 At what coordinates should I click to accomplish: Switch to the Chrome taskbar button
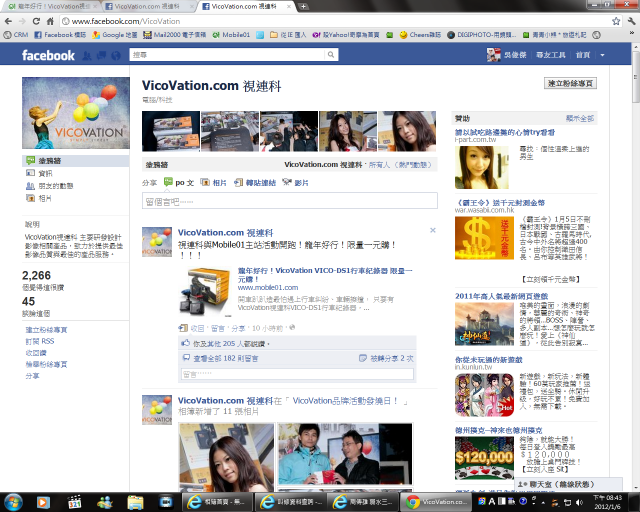point(436,502)
